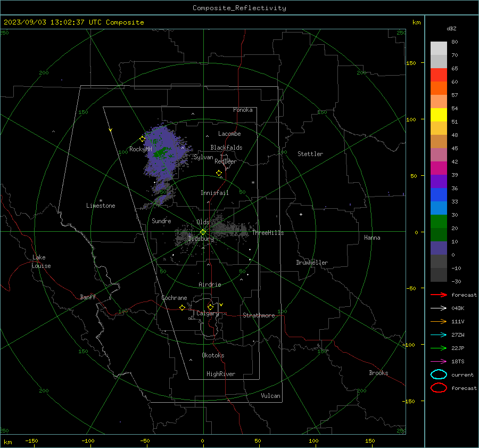This screenshot has width=479, height=448.
Task: Click the Airdrie town label
Action: [x=210, y=284]
